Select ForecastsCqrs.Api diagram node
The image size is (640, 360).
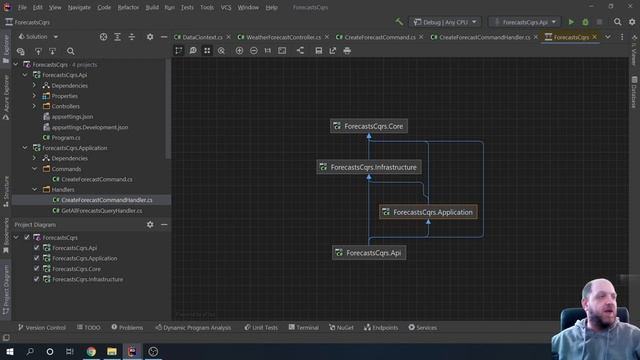pos(369,253)
